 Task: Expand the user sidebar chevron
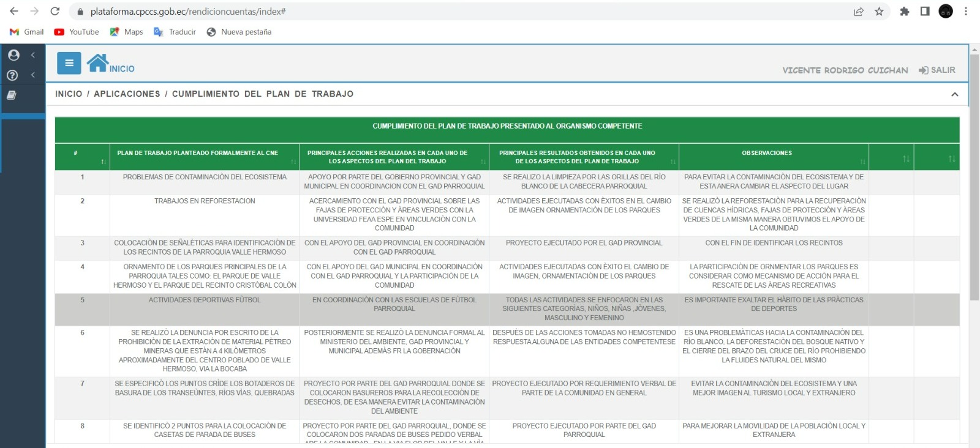33,55
